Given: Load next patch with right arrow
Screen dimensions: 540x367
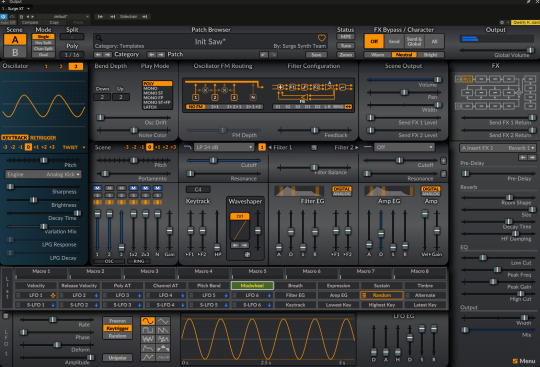Looking at the screenshot, I should tap(160, 54).
